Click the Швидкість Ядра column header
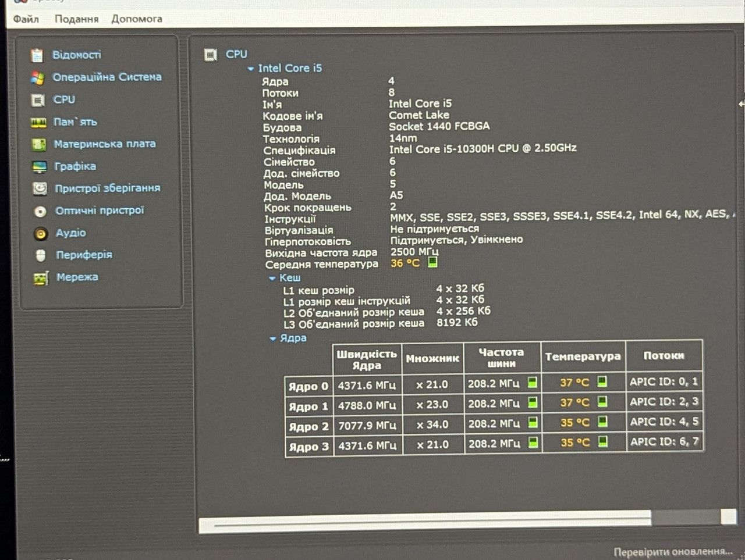This screenshot has width=745, height=560. (367, 359)
